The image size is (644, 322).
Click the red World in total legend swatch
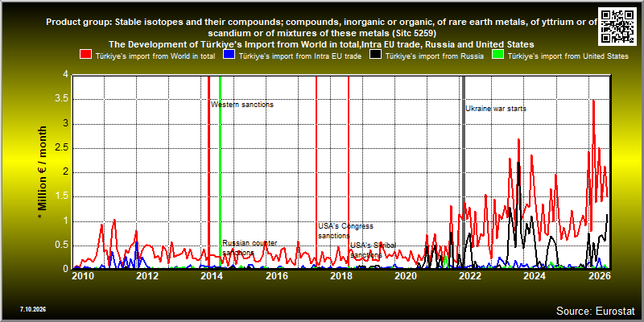coord(85,55)
